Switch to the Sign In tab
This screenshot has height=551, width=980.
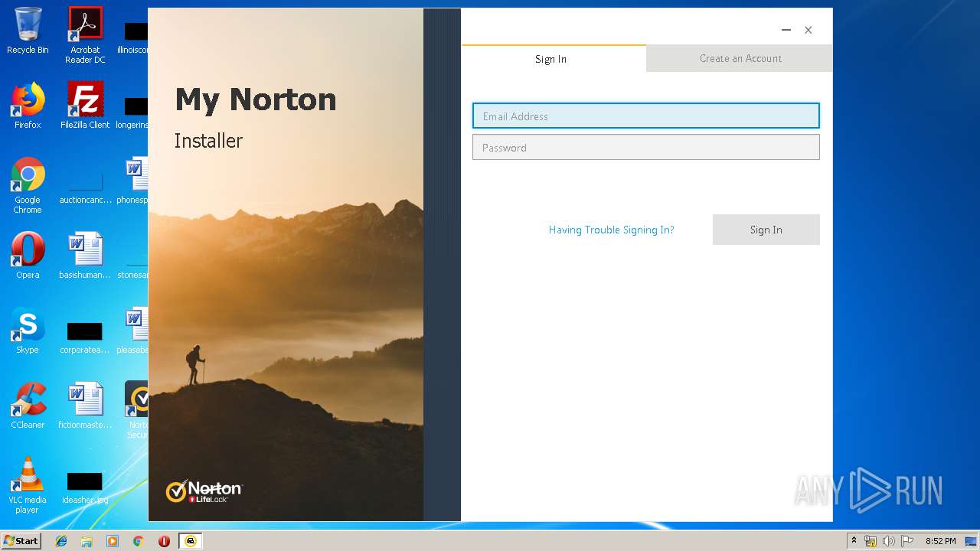coord(553,59)
